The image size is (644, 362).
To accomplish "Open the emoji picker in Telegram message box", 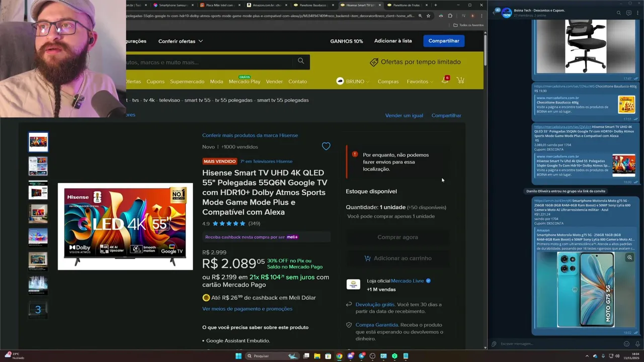I will (x=626, y=344).
